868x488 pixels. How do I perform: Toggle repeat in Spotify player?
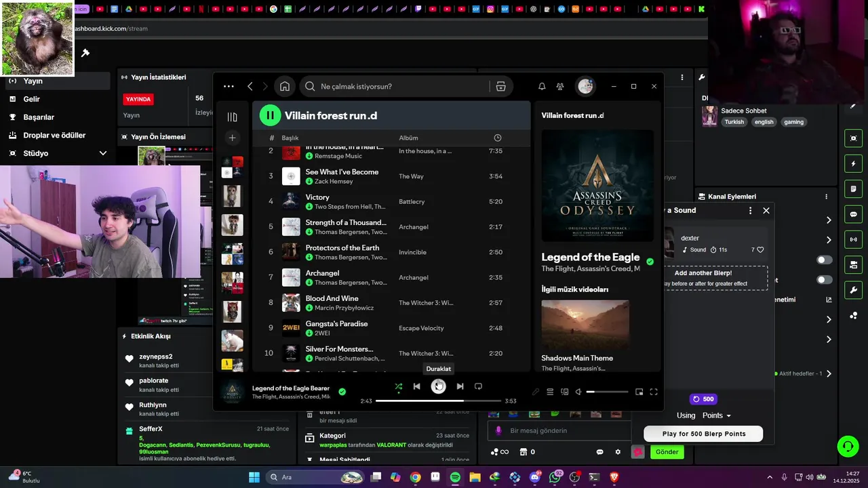478,386
